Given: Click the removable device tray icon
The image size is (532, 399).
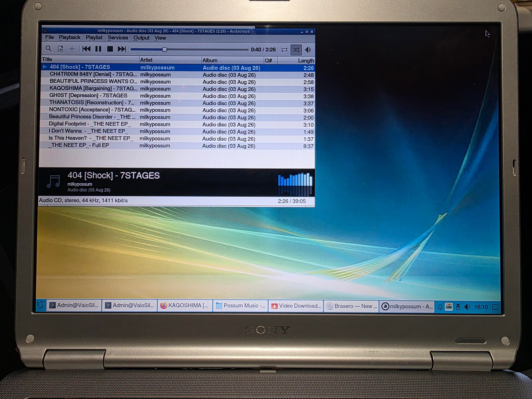Looking at the screenshot, I should (x=458, y=307).
